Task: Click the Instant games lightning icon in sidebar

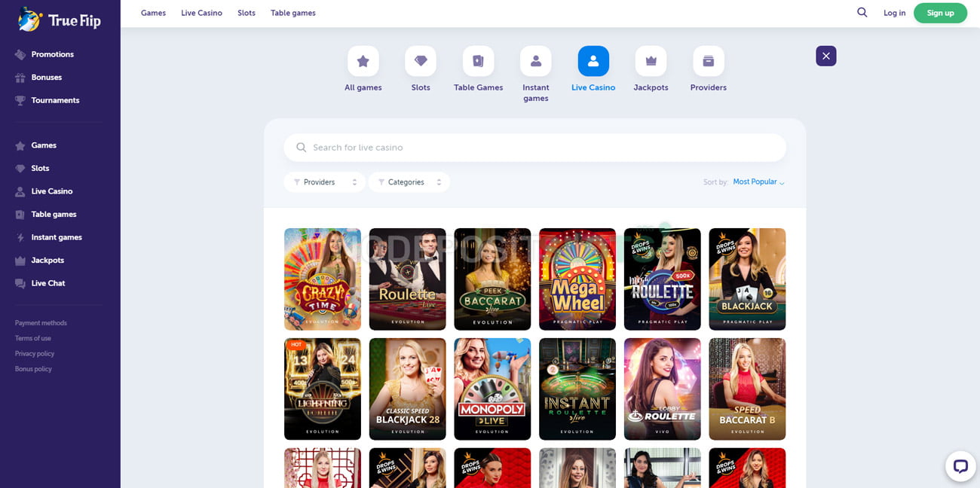Action: (20, 237)
